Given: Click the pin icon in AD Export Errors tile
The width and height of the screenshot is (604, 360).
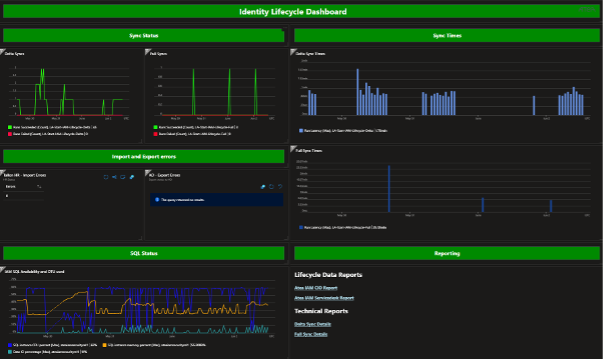Looking at the screenshot, I should (263, 187).
